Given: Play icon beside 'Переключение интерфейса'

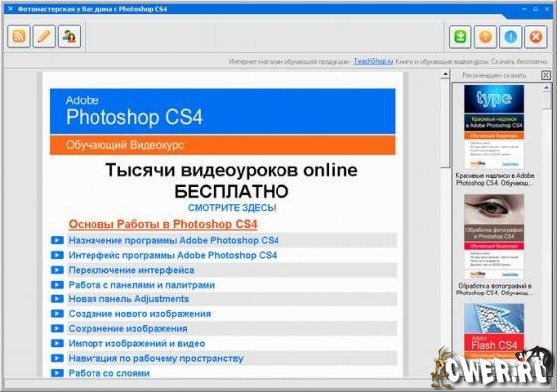Looking at the screenshot, I should [x=57, y=270].
